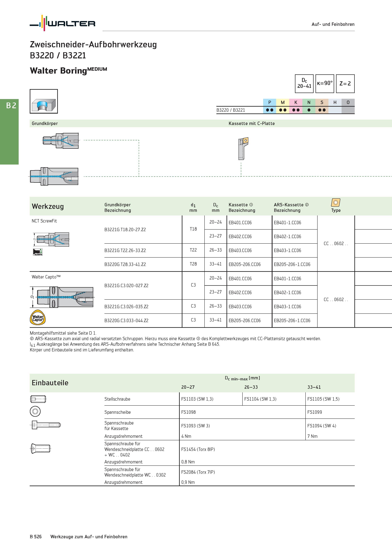Viewport: 392px width, 555px height.
Task: Click the text B3221G.T22.26-33.Z2
Action: (125, 250)
